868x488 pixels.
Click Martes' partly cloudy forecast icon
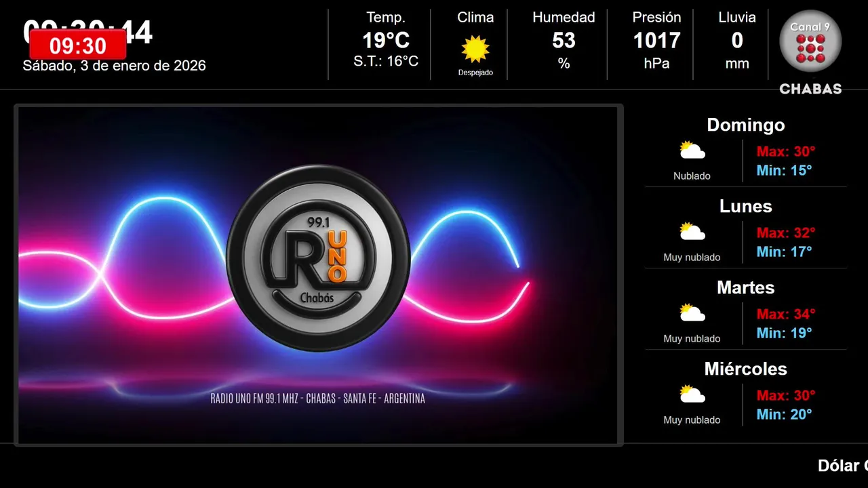point(692,313)
